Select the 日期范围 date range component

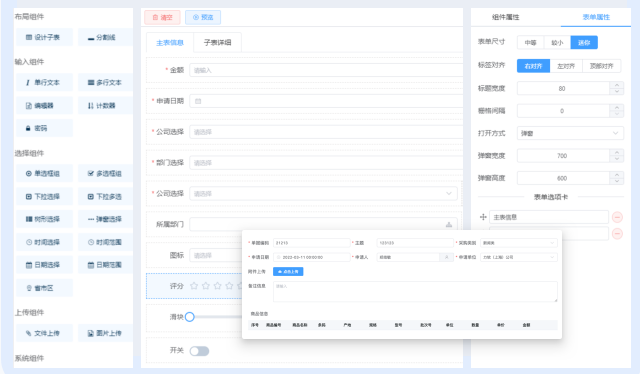point(105,265)
